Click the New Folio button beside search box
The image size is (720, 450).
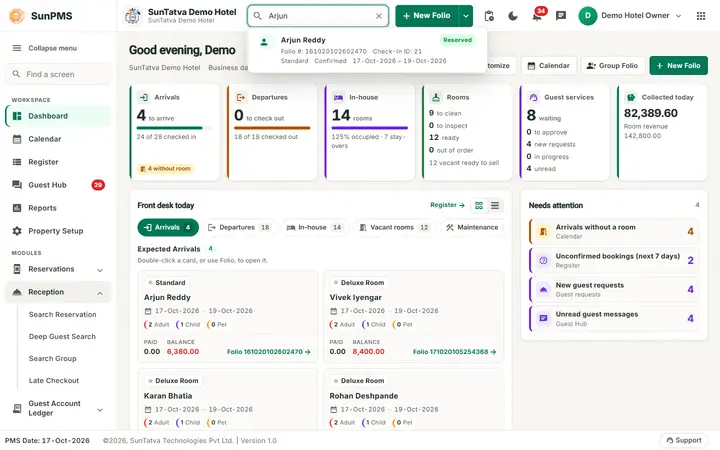(x=427, y=16)
